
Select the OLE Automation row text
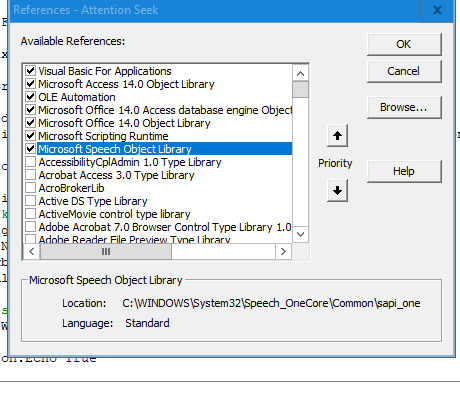(77, 97)
